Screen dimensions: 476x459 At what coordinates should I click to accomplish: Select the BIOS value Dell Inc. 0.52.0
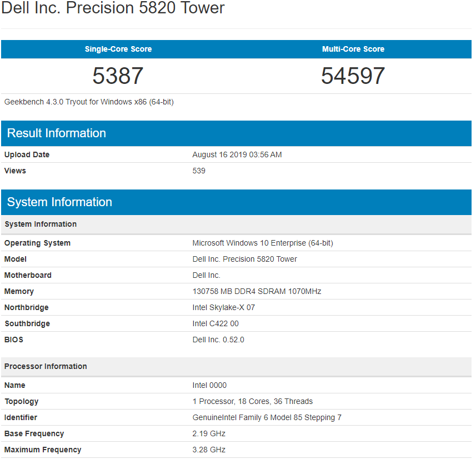pos(218,340)
